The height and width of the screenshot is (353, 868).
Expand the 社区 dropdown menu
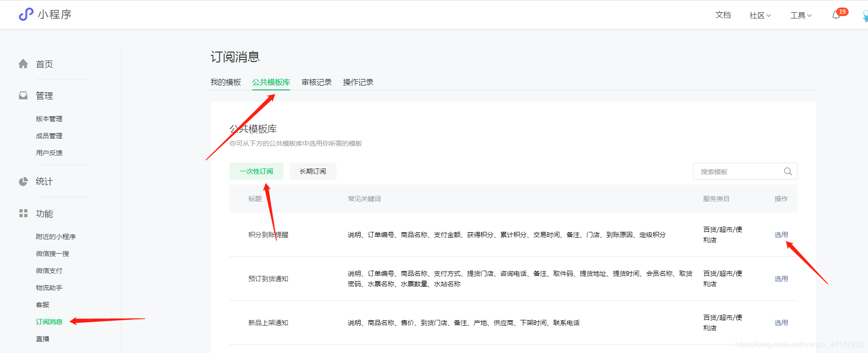pyautogui.click(x=760, y=15)
